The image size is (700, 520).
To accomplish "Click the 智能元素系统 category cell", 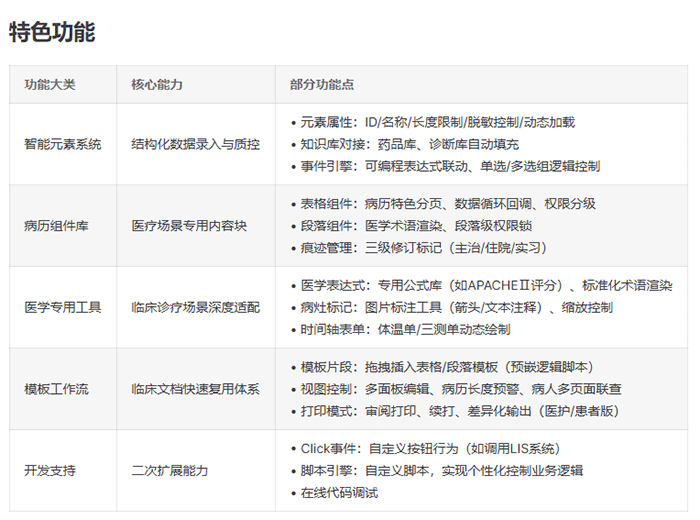I will click(62, 144).
